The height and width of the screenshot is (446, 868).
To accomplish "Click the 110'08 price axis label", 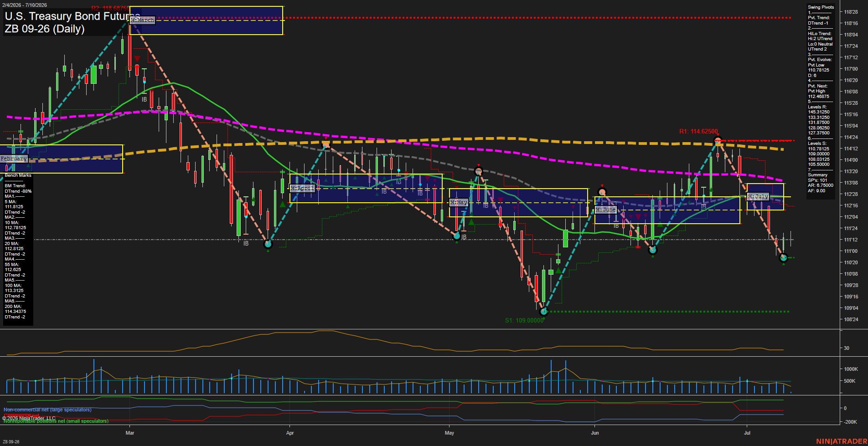I will pyautogui.click(x=851, y=274).
